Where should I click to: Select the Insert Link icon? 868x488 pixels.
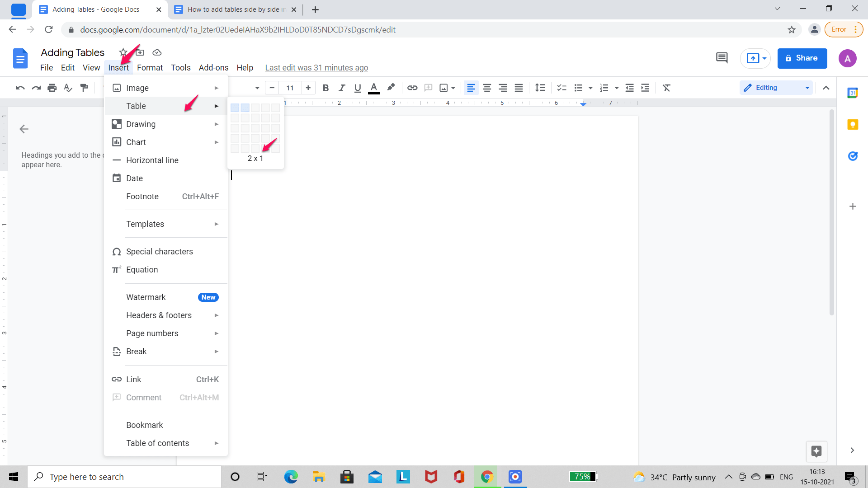click(x=412, y=88)
